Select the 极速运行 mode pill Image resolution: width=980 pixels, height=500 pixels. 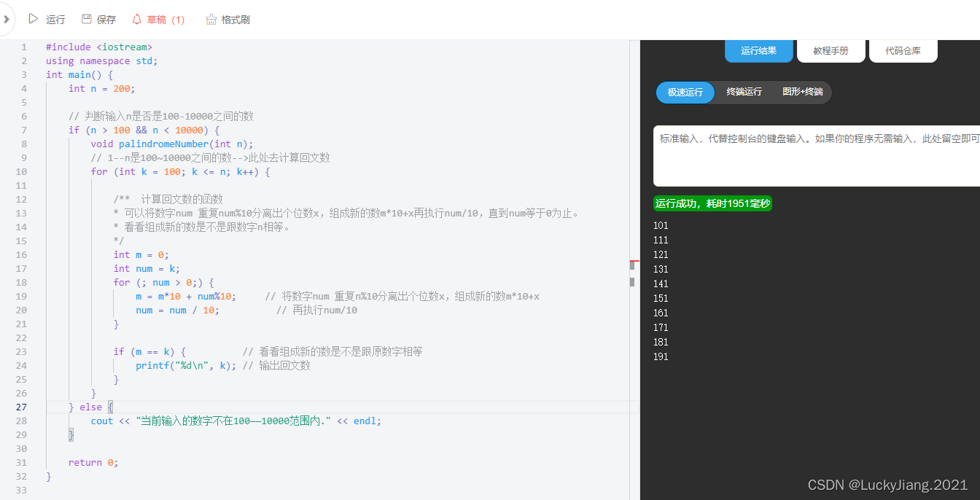pos(685,92)
